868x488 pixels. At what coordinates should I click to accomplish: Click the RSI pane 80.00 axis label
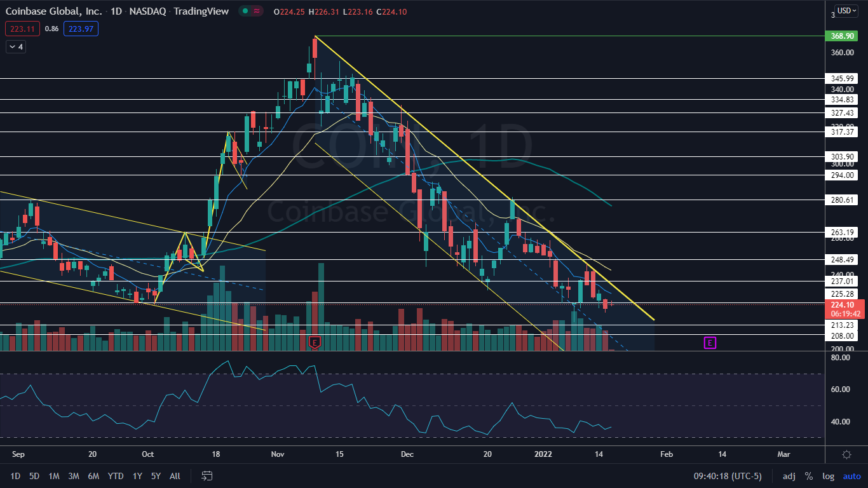click(x=840, y=358)
